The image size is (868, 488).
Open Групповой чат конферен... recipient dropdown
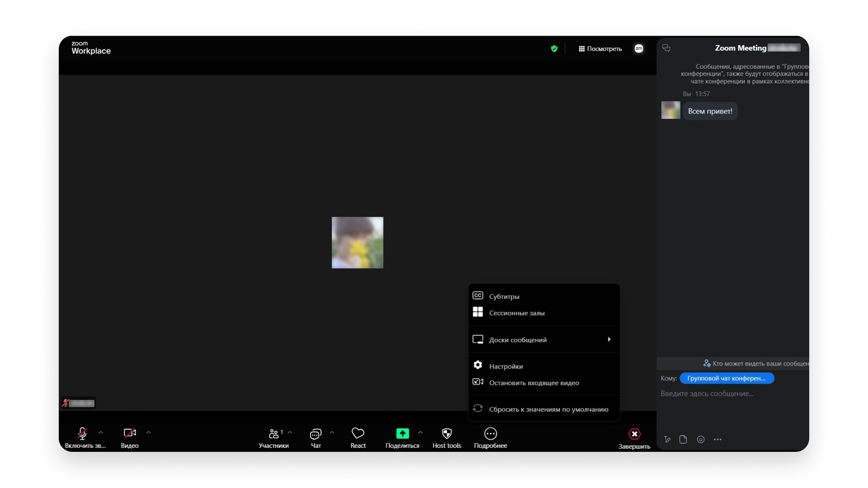727,378
